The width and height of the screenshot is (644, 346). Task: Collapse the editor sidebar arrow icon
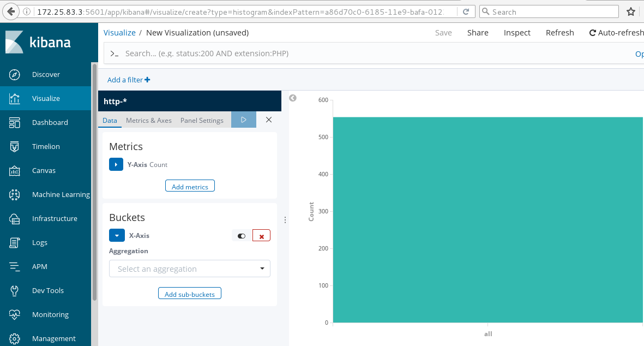(292, 98)
